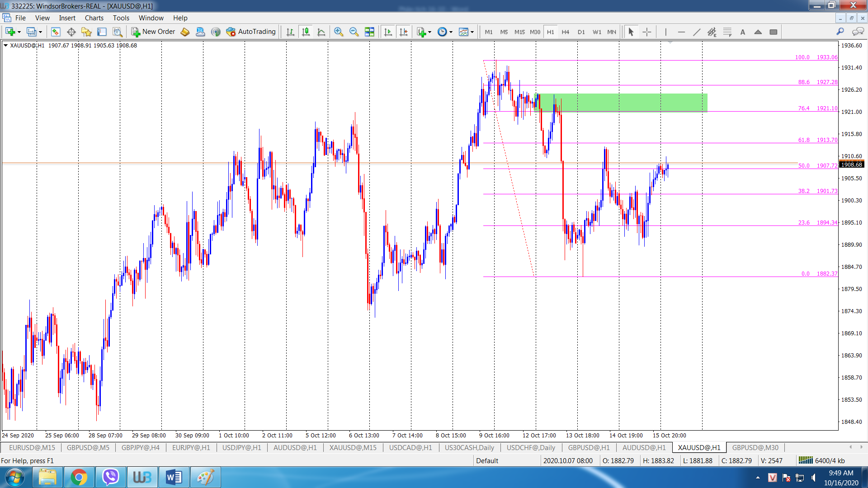Switch chart to line chart style

click(321, 32)
